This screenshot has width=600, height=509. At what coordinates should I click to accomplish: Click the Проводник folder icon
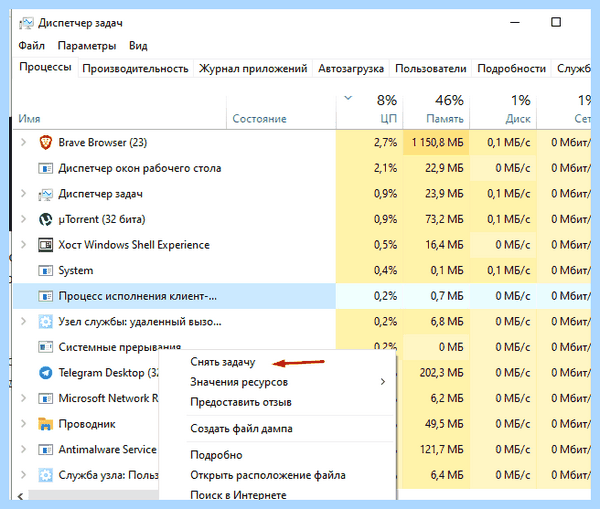click(x=46, y=424)
